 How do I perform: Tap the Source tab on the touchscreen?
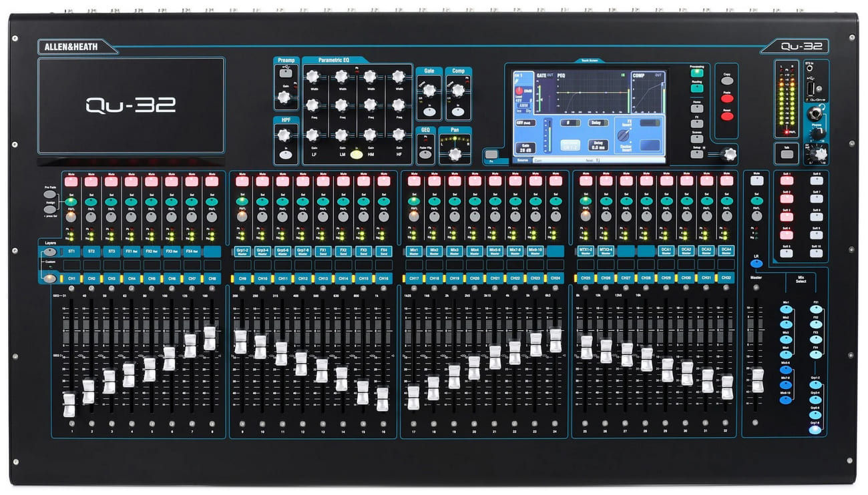pos(523,161)
